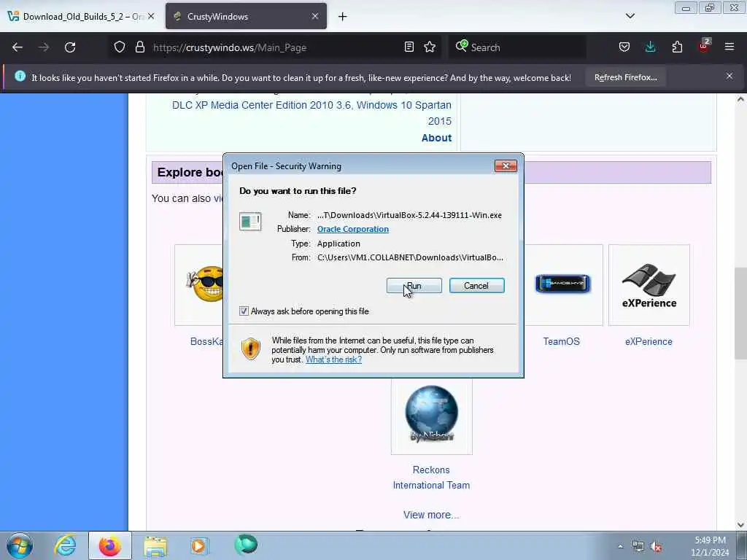Click the security shield warning icon
The width and height of the screenshot is (747, 560).
pyautogui.click(x=251, y=349)
